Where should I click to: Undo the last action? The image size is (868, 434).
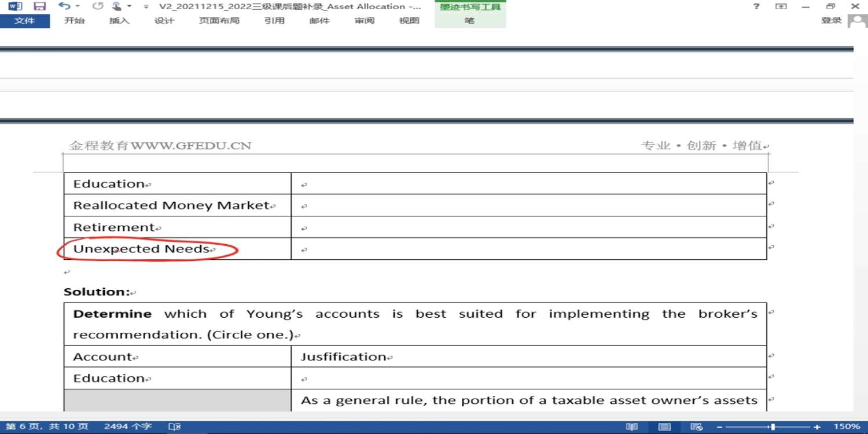[64, 6]
